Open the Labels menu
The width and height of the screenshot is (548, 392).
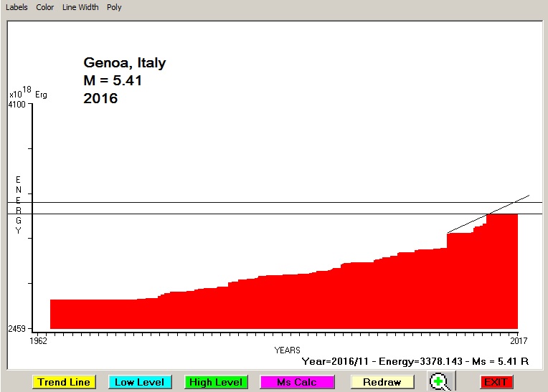point(16,7)
